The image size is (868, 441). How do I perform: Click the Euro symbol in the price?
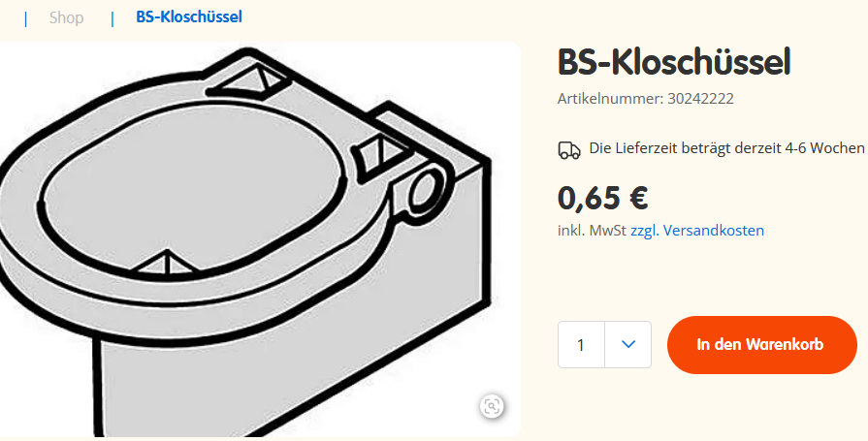[638, 198]
